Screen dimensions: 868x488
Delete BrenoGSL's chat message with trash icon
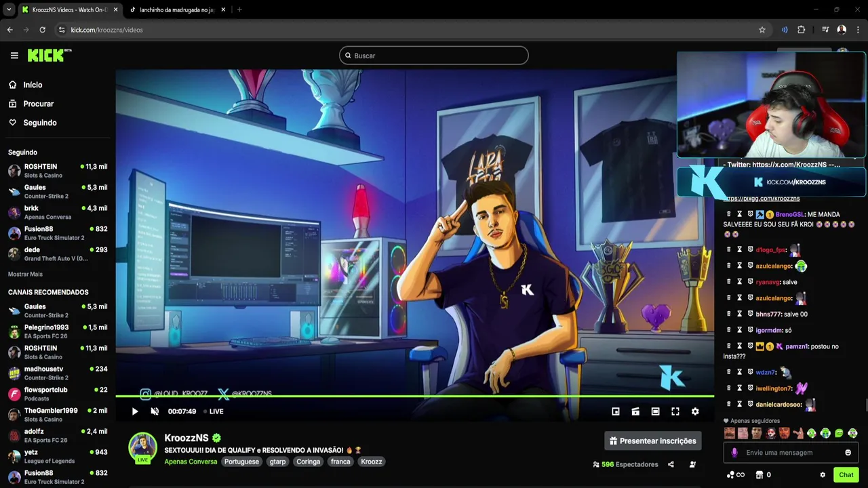pos(729,214)
